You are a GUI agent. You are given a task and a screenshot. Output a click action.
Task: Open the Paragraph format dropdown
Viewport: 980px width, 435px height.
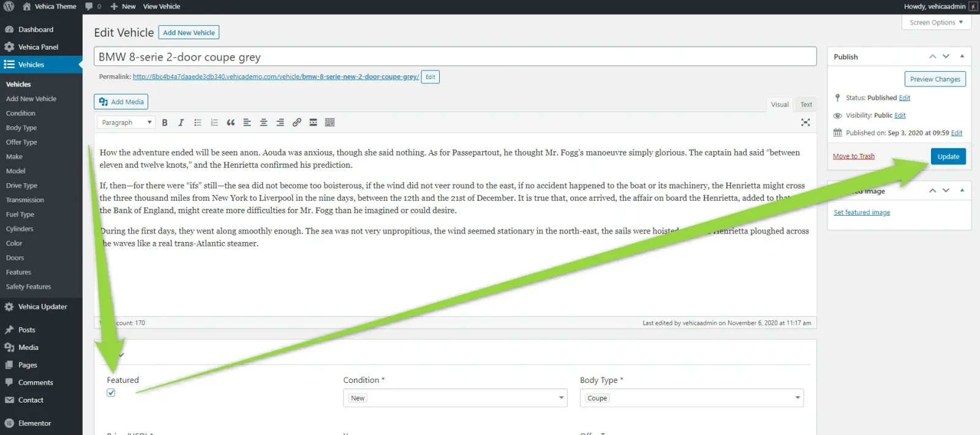[126, 123]
